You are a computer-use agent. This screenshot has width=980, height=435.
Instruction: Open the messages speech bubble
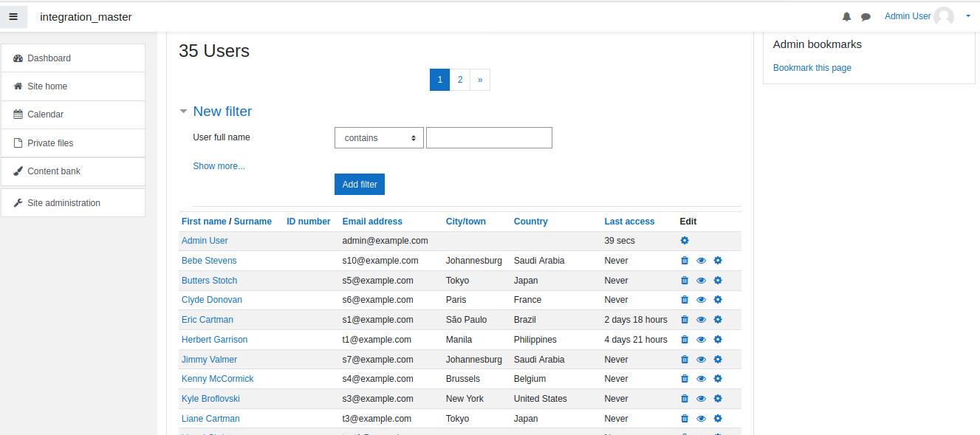(x=866, y=16)
